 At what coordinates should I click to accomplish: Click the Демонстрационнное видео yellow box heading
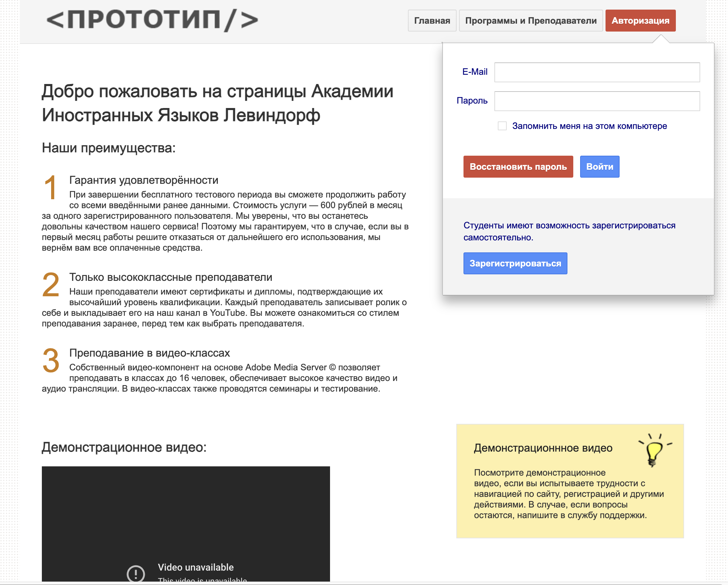[x=543, y=448]
